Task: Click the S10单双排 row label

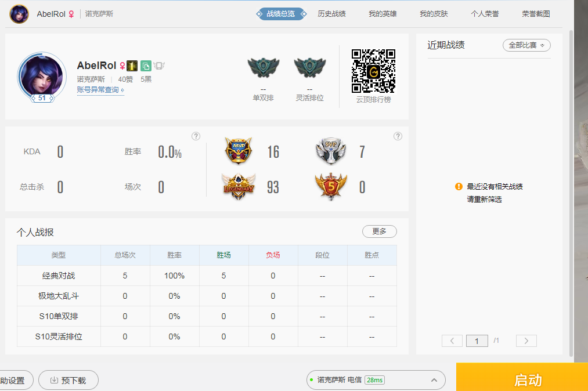Action: [x=59, y=316]
